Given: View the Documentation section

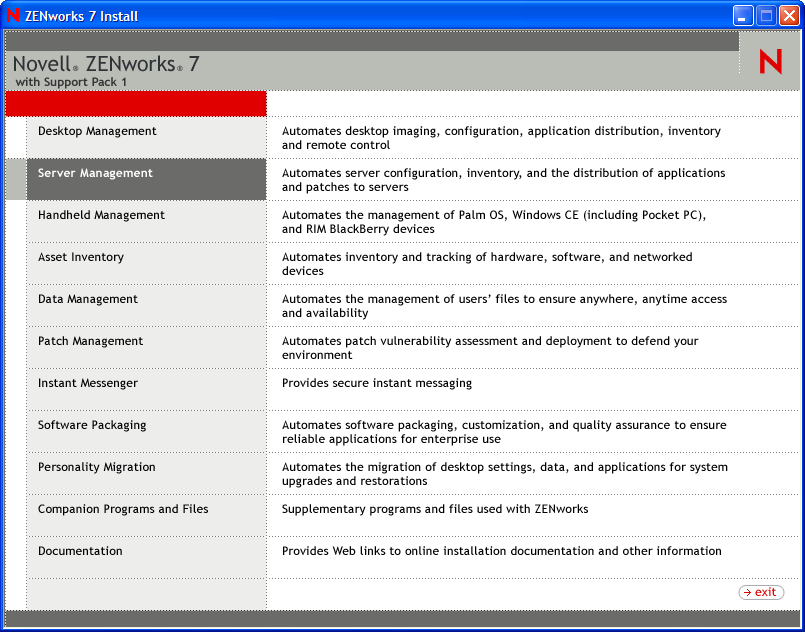Looking at the screenshot, I should (79, 551).
